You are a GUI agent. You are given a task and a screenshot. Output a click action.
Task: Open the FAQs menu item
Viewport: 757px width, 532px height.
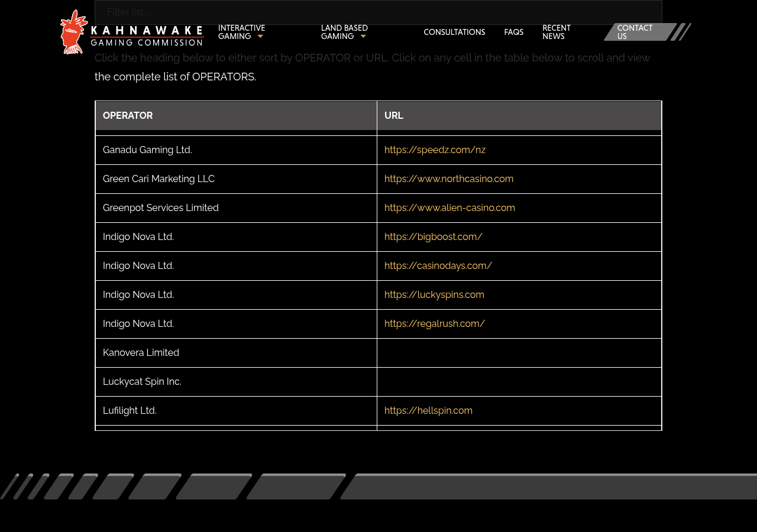pos(514,32)
